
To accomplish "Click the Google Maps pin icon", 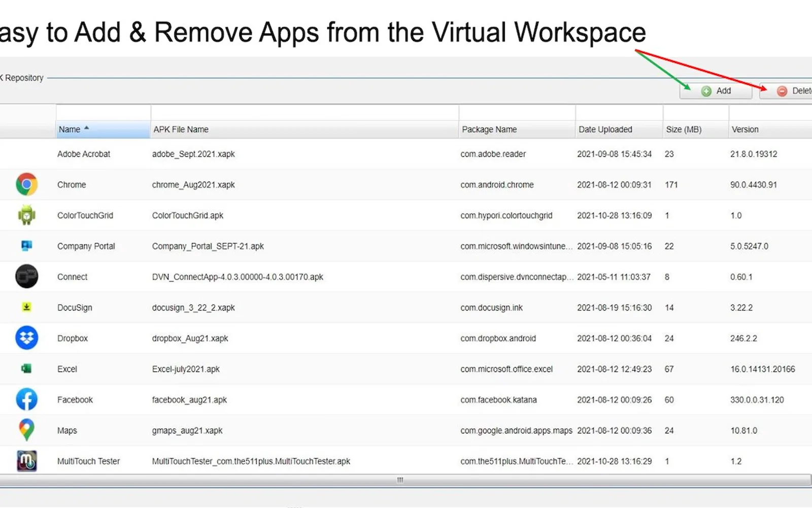I will click(26, 430).
